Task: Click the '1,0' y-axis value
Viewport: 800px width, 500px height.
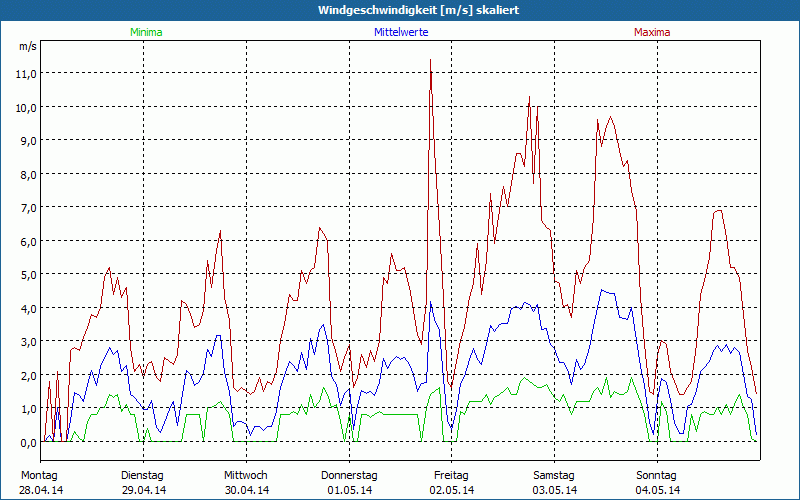Action: tap(28, 409)
